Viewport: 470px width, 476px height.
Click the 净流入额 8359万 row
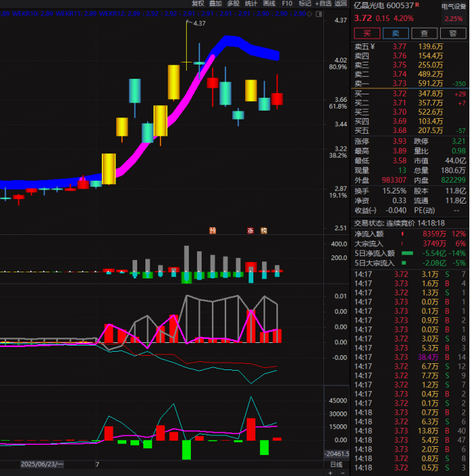pyautogui.click(x=410, y=234)
